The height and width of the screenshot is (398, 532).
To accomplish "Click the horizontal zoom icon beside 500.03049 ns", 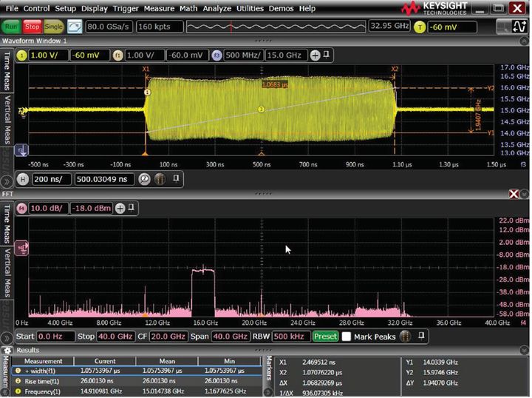I will (x=145, y=178).
